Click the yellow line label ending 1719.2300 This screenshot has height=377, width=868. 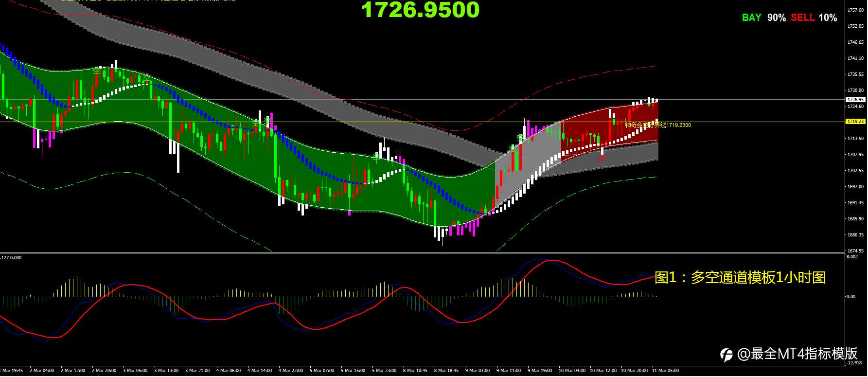(x=658, y=126)
